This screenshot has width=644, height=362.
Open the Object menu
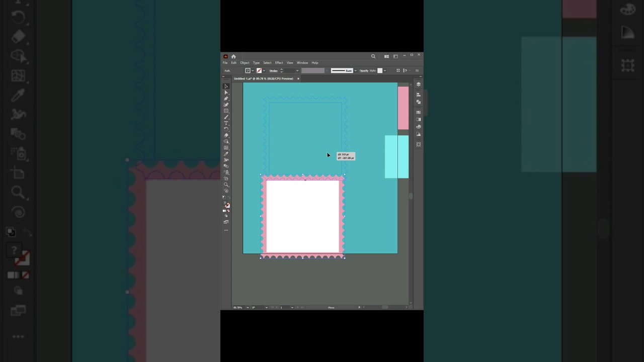pyautogui.click(x=245, y=62)
